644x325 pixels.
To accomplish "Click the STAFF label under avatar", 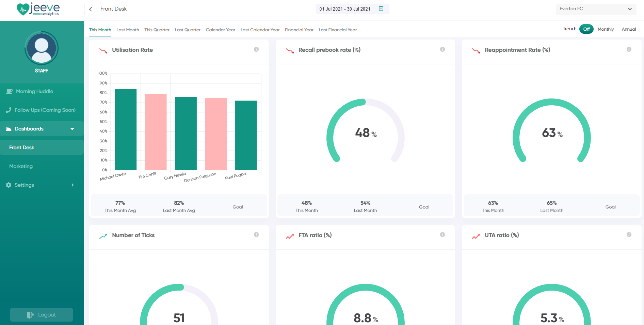I will tap(42, 71).
